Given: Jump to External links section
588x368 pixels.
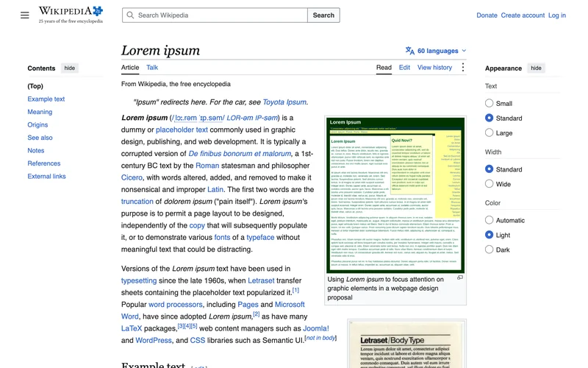Looking at the screenshot, I should click(x=46, y=176).
